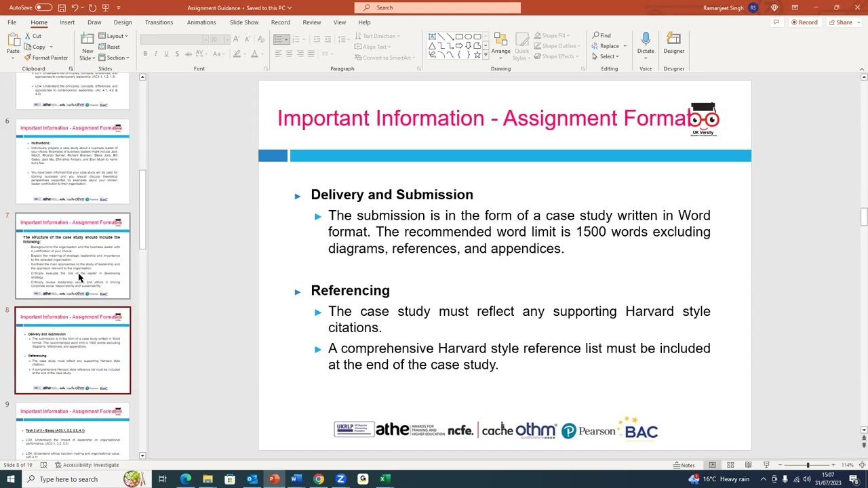The image size is (868, 488).
Task: Open the Layout dropdown
Action: tap(113, 36)
